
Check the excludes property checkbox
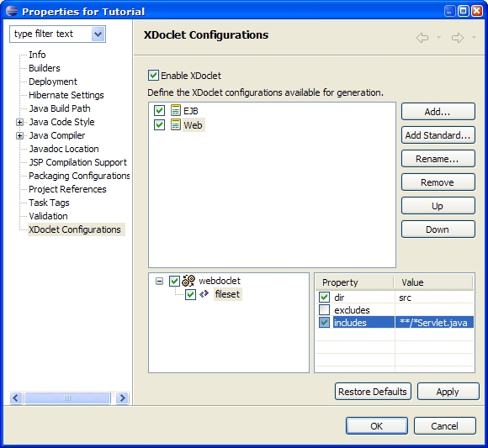[324, 309]
